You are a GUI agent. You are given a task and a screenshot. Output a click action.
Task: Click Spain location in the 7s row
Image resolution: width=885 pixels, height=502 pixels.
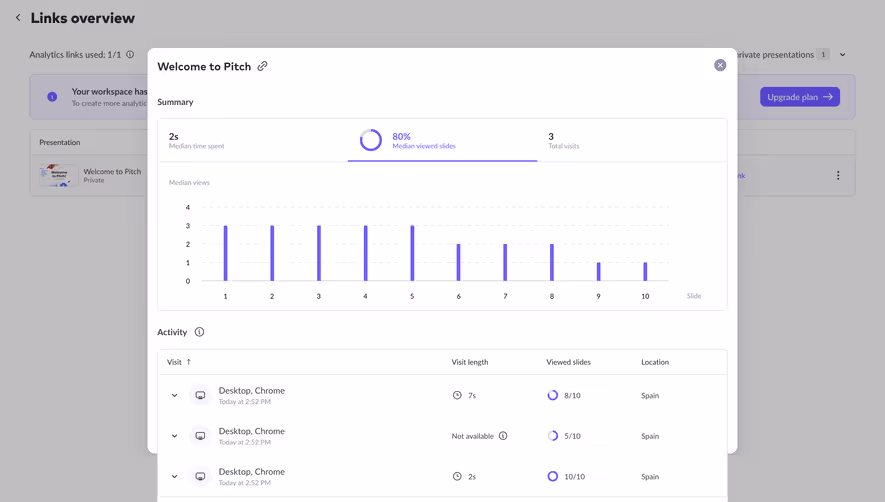tap(650, 395)
